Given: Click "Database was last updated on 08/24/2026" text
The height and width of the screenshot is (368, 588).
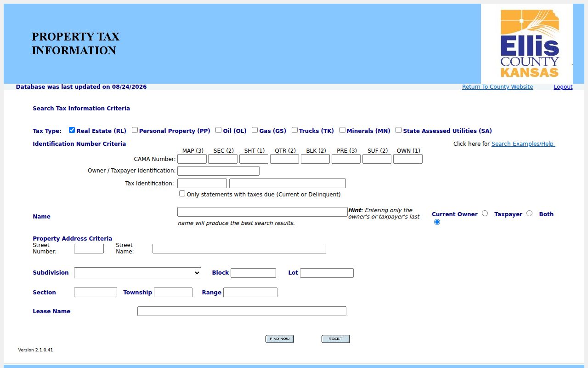Looking at the screenshot, I should (x=81, y=87).
